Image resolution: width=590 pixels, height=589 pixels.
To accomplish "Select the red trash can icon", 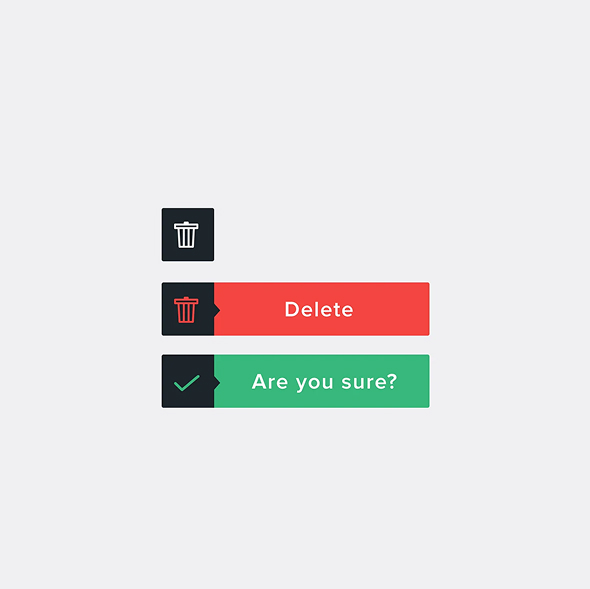I will click(x=186, y=310).
